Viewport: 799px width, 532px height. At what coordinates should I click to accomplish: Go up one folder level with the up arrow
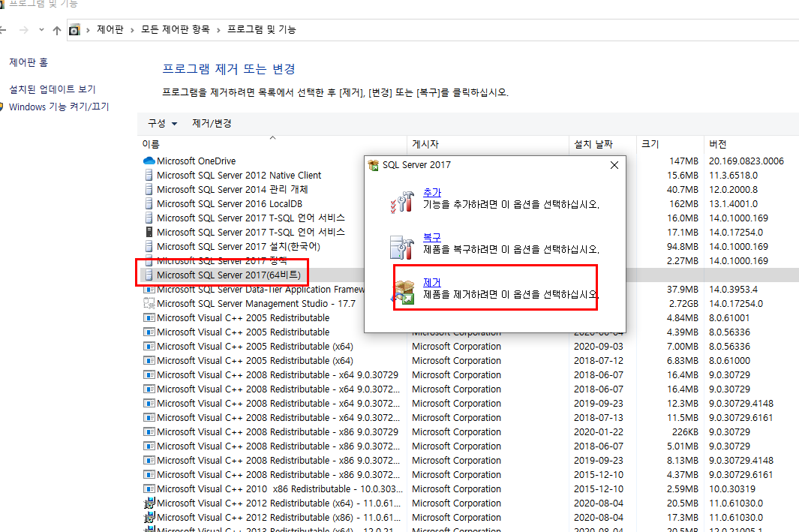coord(56,30)
